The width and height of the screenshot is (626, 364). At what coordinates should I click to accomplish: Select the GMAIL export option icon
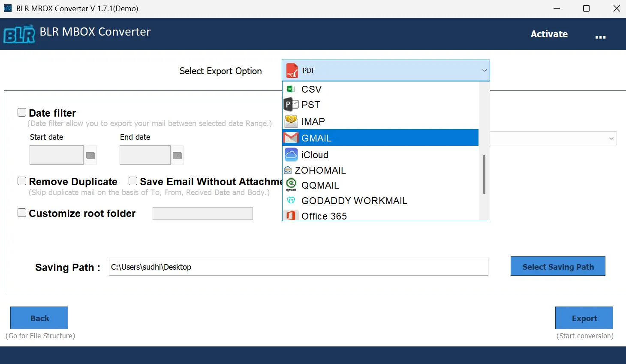[x=291, y=138]
